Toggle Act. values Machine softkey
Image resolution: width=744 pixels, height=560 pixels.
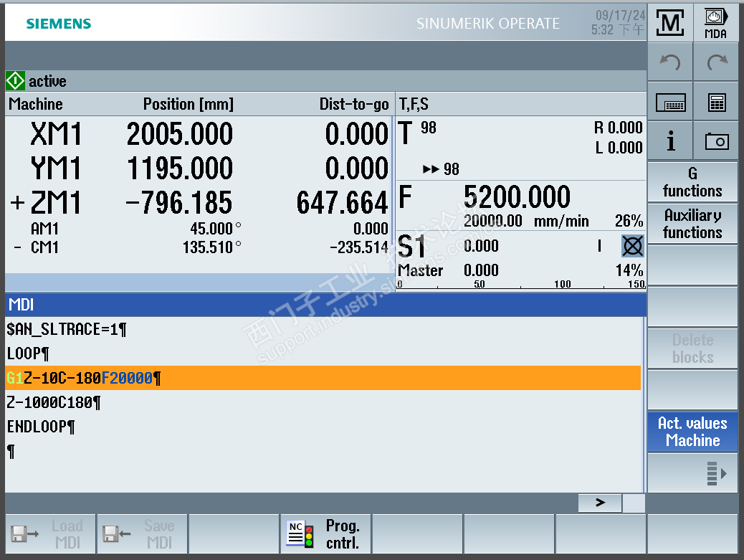pyautogui.click(x=692, y=432)
